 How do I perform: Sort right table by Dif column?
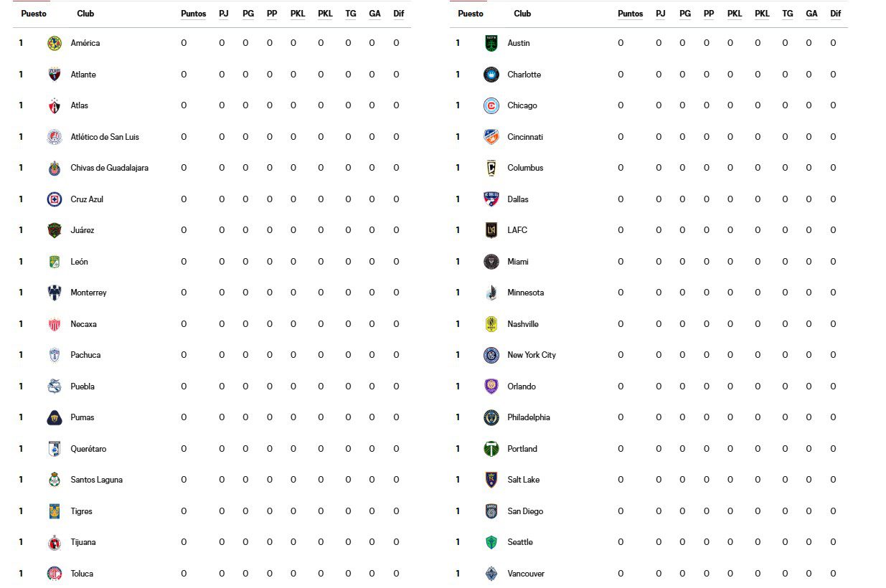(x=836, y=14)
